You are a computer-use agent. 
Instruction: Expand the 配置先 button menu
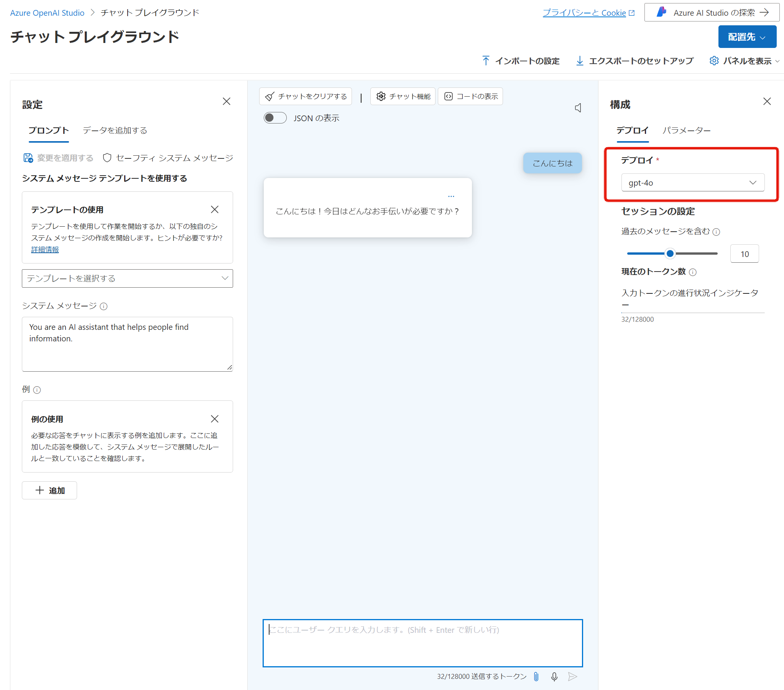747,37
